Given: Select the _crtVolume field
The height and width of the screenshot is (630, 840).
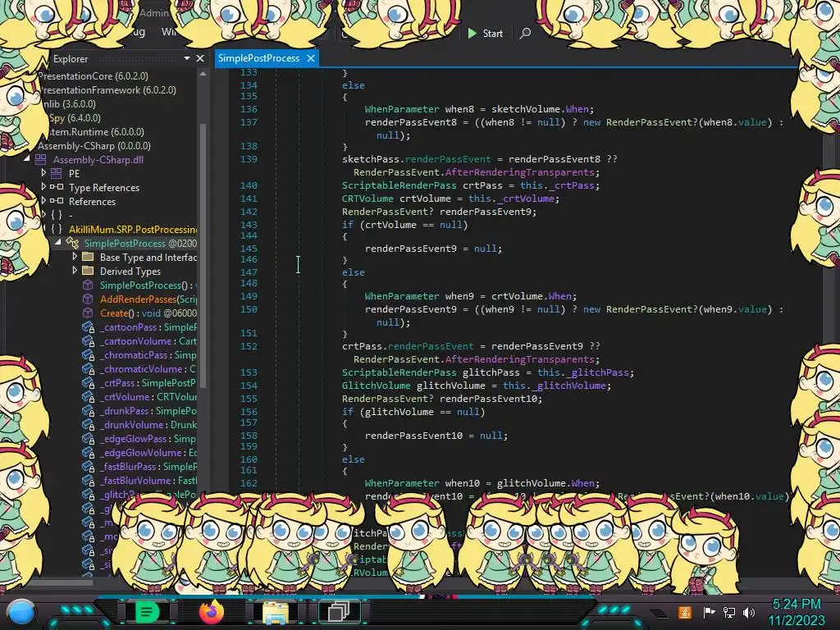Looking at the screenshot, I should click(x=148, y=397).
